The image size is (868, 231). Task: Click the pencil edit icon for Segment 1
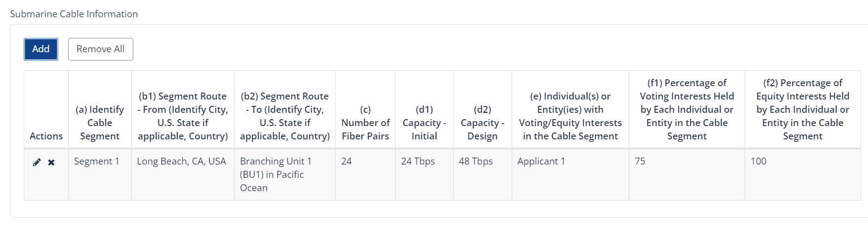[37, 162]
